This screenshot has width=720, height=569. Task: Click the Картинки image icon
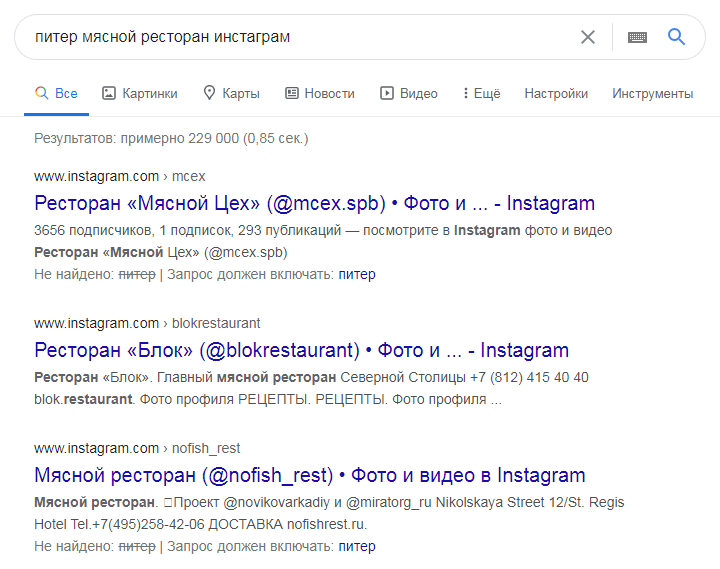coord(109,93)
